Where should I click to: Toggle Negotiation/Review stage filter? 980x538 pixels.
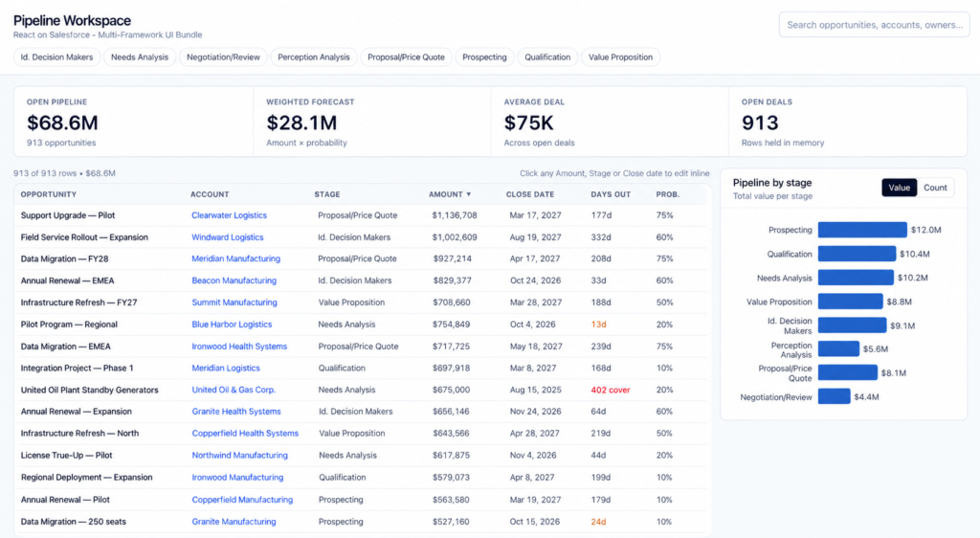[223, 56]
